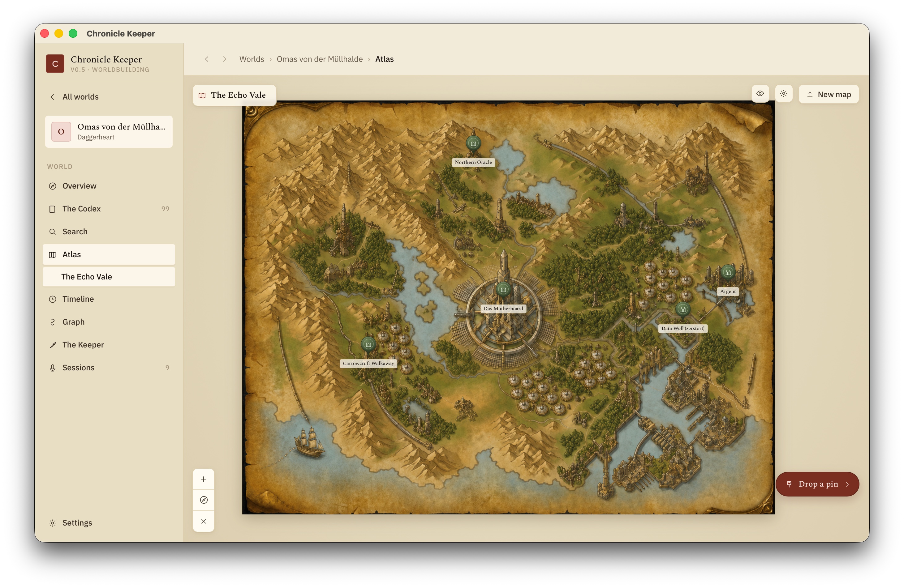Image resolution: width=904 pixels, height=588 pixels.
Task: Click V0.5 · WORLDBUILDING version text
Action: (x=110, y=70)
